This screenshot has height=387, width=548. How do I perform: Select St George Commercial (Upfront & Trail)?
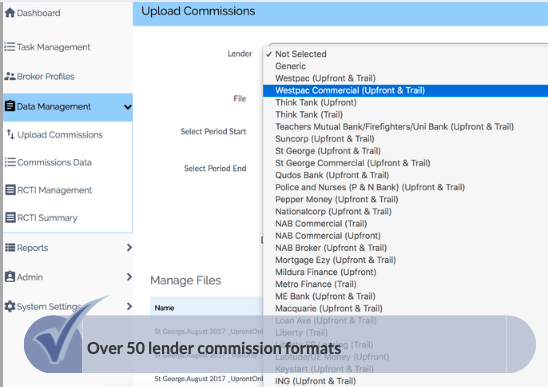(x=353, y=163)
